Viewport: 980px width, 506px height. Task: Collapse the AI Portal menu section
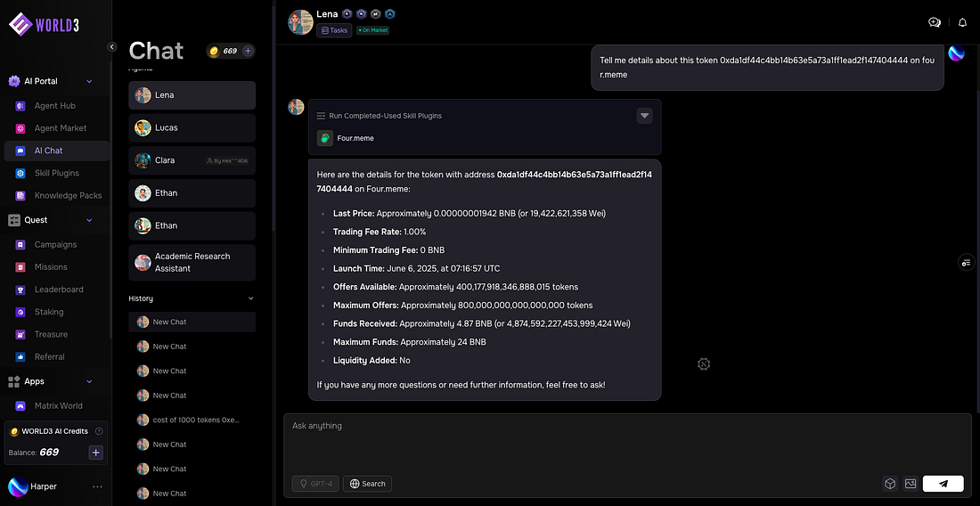(x=89, y=81)
